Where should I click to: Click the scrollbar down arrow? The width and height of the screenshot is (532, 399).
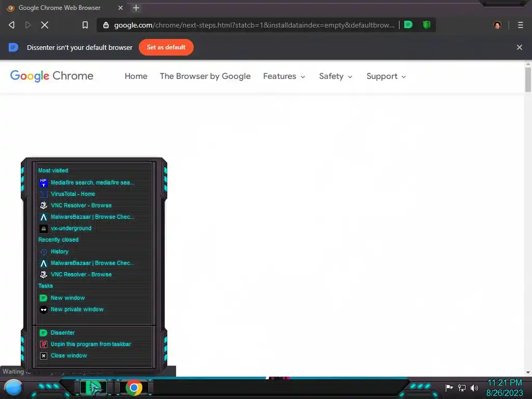[x=528, y=372]
